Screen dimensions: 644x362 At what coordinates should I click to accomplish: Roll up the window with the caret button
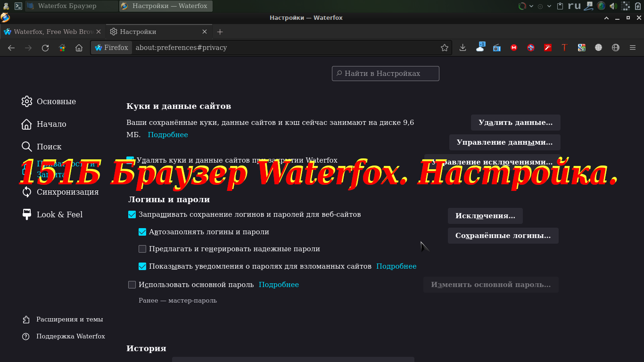click(607, 18)
